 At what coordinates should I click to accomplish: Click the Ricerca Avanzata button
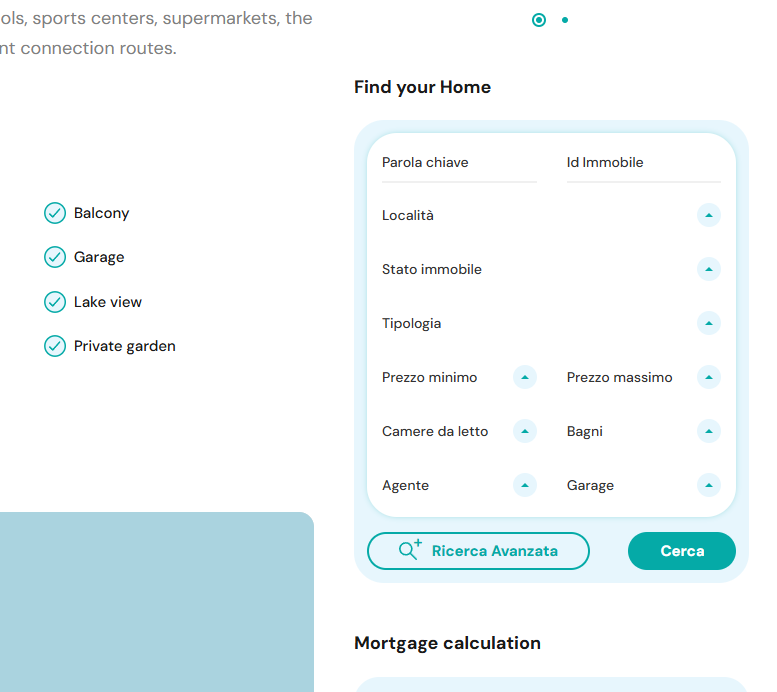[x=478, y=551]
